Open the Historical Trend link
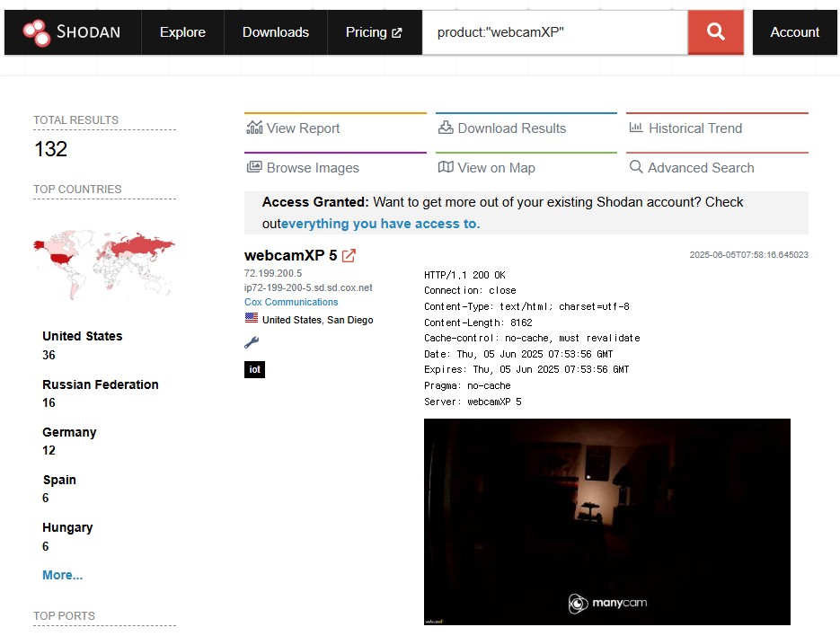Screen dimensions: 840x636 click(x=695, y=128)
